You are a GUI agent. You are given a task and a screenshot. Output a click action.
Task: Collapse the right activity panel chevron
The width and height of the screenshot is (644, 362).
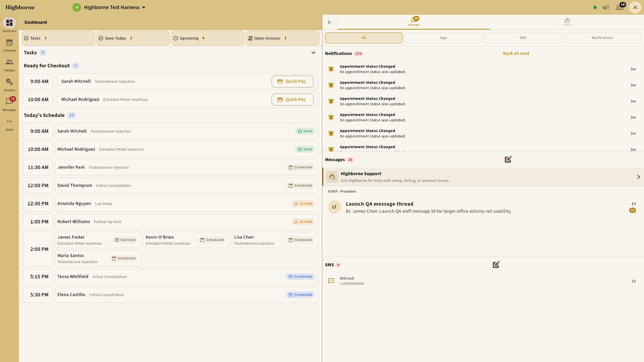pos(329,22)
